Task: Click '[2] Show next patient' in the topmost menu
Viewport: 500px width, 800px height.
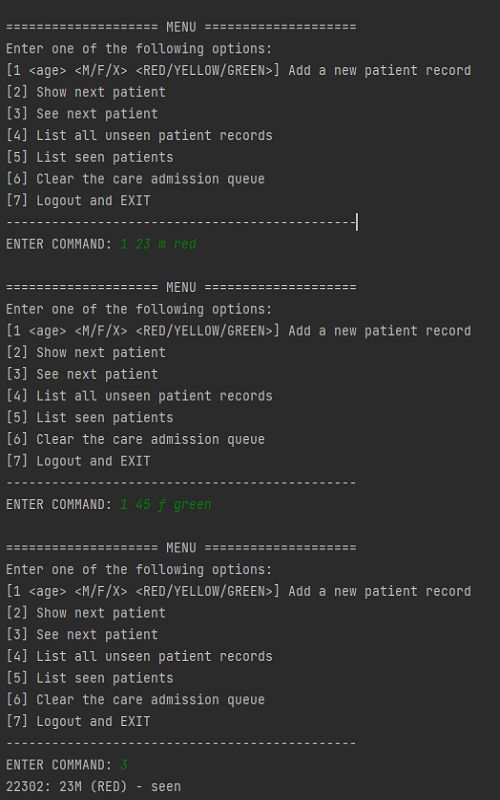Action: [86, 92]
